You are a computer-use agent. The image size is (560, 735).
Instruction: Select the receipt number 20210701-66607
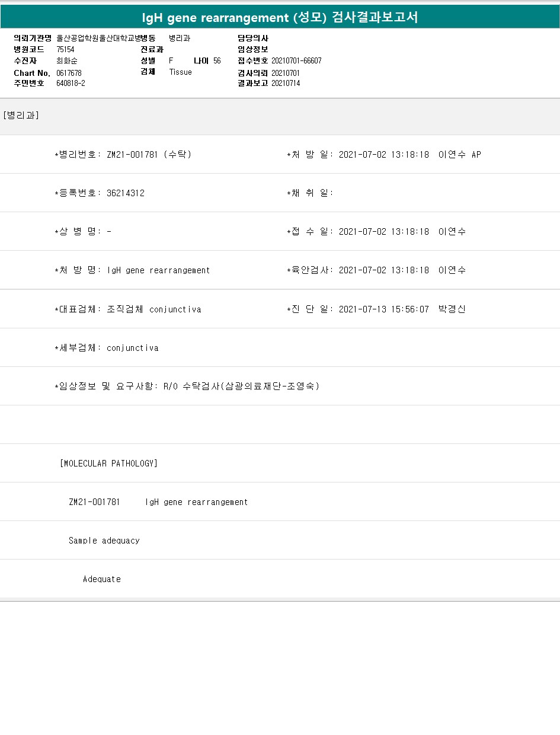[296, 60]
